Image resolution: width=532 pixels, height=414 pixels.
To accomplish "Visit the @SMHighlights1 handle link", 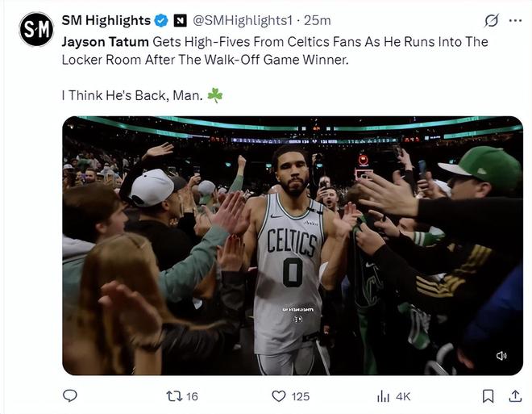I will pos(243,21).
